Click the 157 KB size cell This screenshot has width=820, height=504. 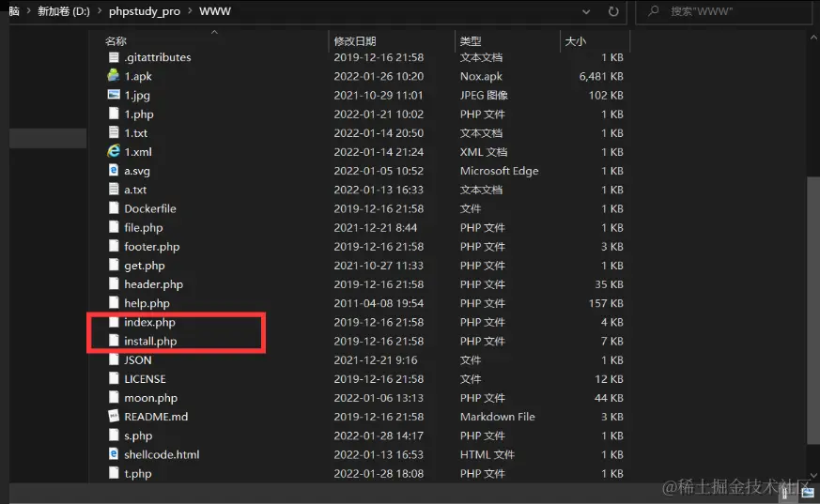pos(606,303)
